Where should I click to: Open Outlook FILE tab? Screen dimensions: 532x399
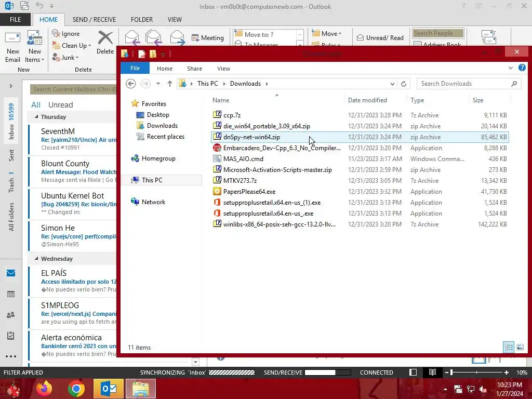[15, 19]
